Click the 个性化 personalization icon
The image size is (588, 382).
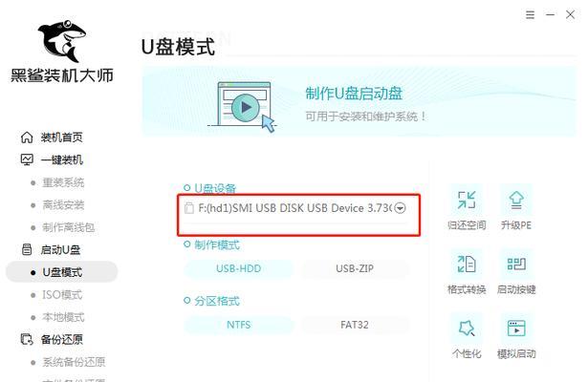click(467, 329)
